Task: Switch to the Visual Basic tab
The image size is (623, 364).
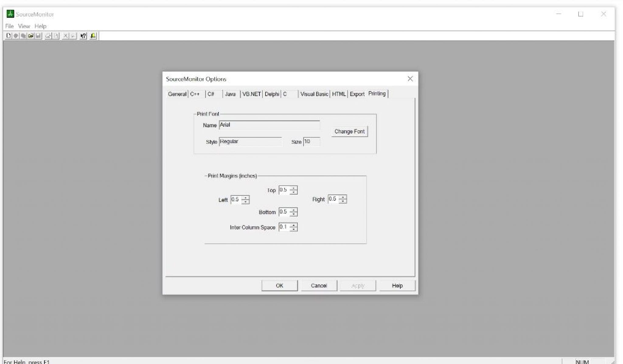Action: (314, 94)
